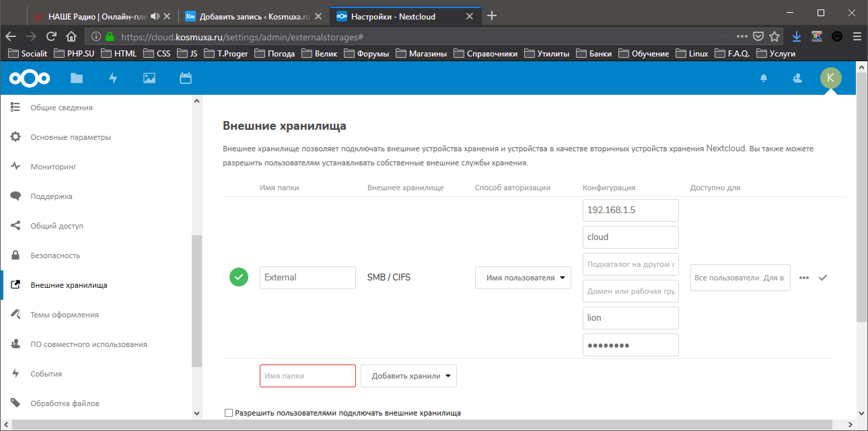Image resolution: width=868 pixels, height=431 pixels.
Task: Click the 192.168.1.5 host field
Action: (x=630, y=210)
